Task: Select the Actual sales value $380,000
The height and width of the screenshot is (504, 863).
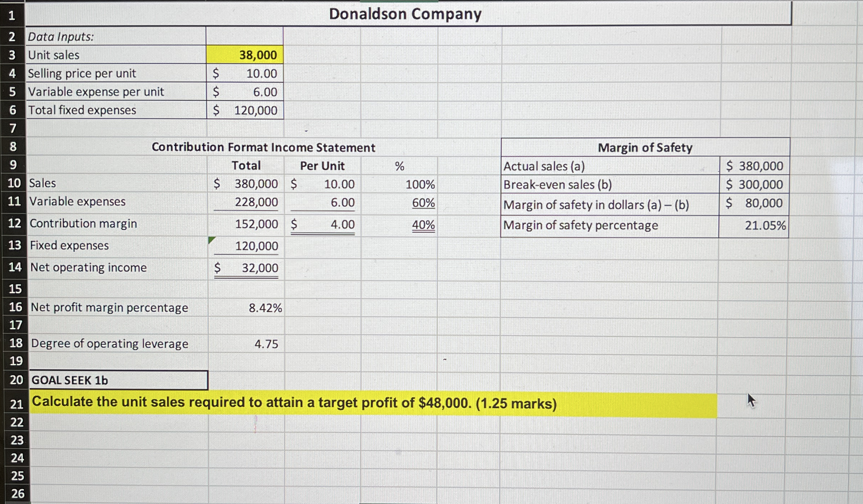Action: click(x=753, y=166)
